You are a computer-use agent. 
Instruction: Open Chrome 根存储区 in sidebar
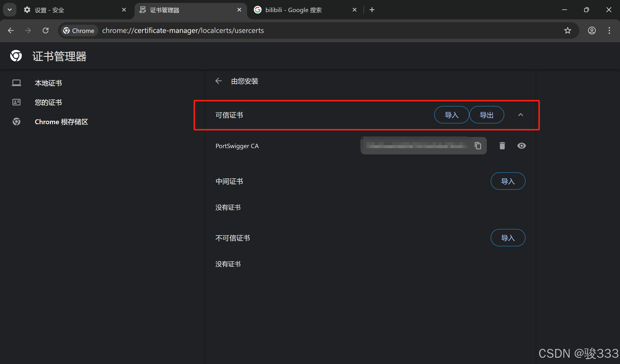pos(61,122)
